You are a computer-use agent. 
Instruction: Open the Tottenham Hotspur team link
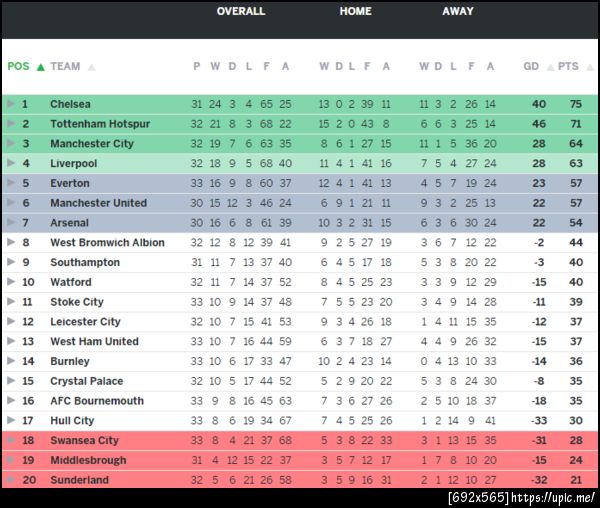click(x=100, y=124)
